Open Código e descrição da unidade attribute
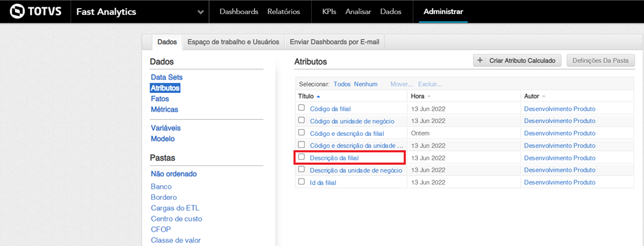 [357, 146]
